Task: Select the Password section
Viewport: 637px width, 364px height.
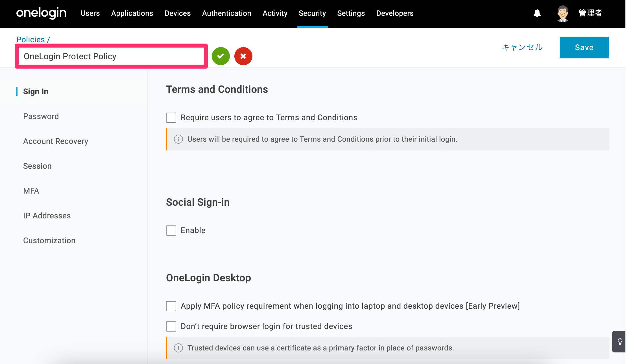Action: point(41,117)
